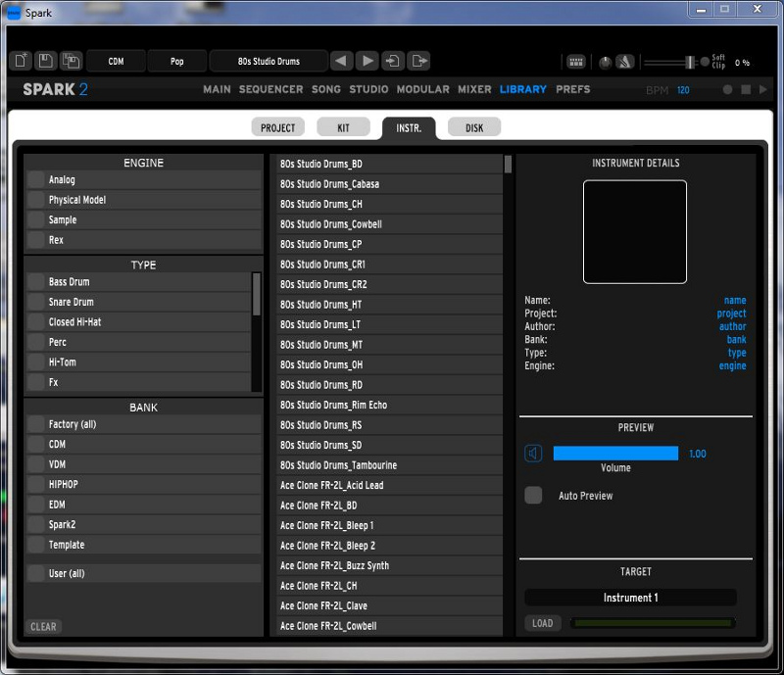The width and height of the screenshot is (784, 675).
Task: Click the stop button in transport
Action: pos(746,89)
